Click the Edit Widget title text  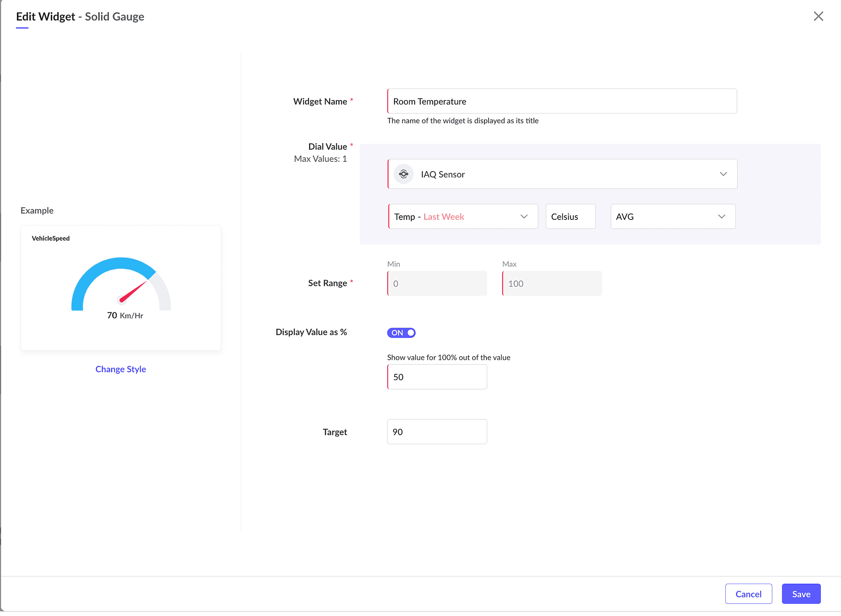(x=45, y=16)
